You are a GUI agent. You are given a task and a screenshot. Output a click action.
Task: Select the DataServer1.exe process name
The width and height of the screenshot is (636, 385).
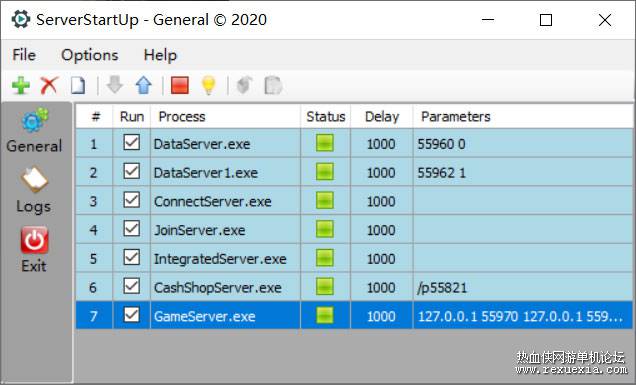click(206, 173)
